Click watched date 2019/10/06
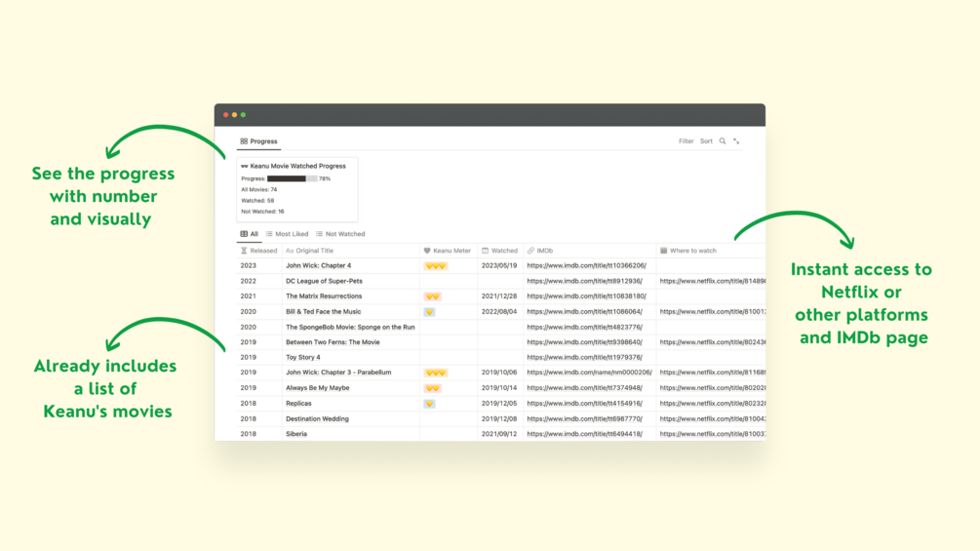The height and width of the screenshot is (551, 980). tap(498, 373)
